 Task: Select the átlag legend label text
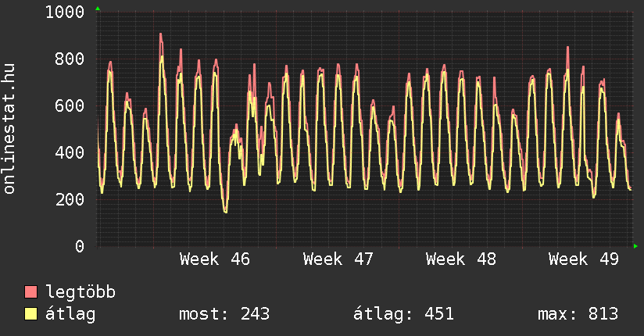pos(72,314)
